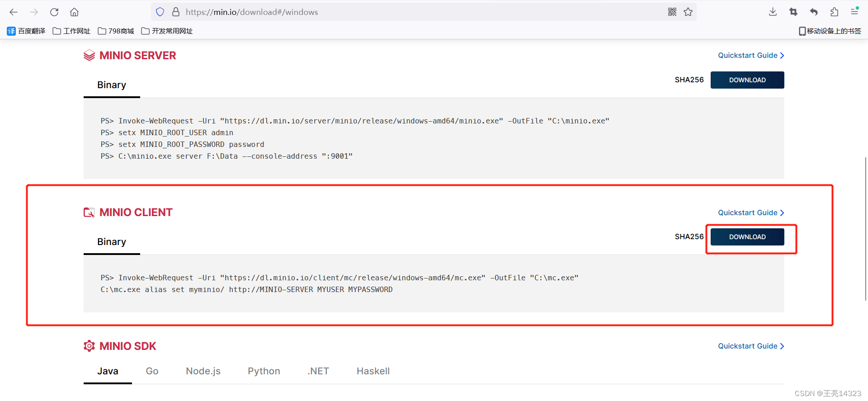The height and width of the screenshot is (401, 868).
Task: Open the 开发常用网址 bookmark folder
Action: click(167, 31)
